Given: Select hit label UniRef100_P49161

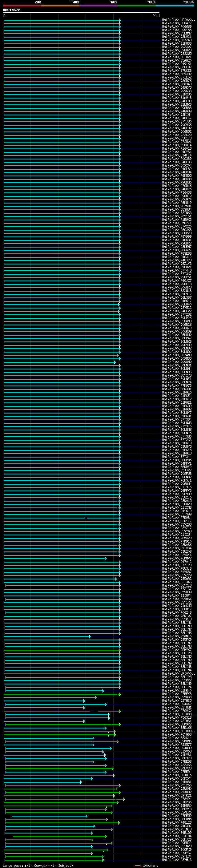Looking at the screenshot, I should point(177,64).
